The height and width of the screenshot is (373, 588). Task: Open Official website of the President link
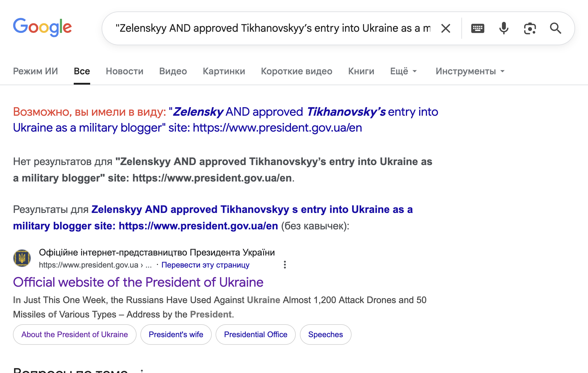click(138, 282)
